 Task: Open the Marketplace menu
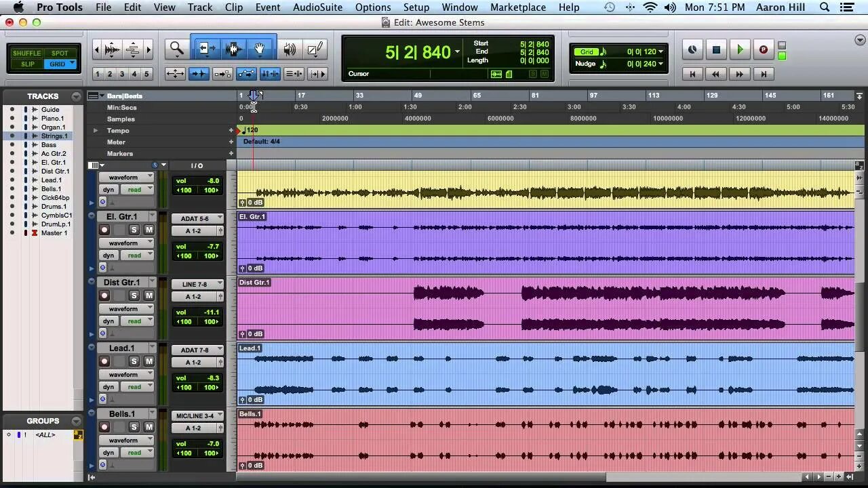pos(518,7)
